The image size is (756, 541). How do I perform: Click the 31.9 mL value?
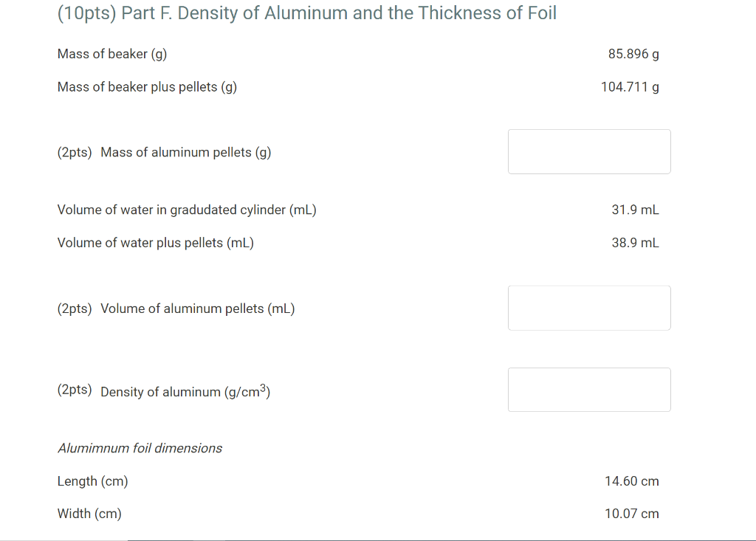635,210
